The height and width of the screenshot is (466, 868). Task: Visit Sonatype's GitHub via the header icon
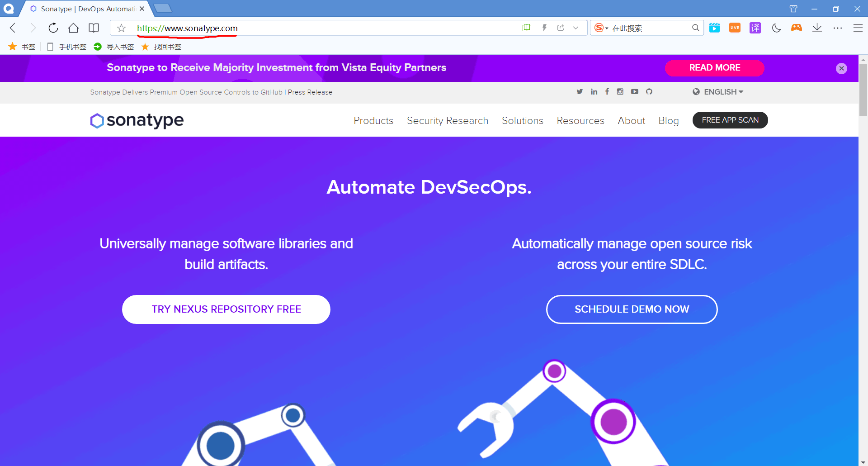[649, 92]
